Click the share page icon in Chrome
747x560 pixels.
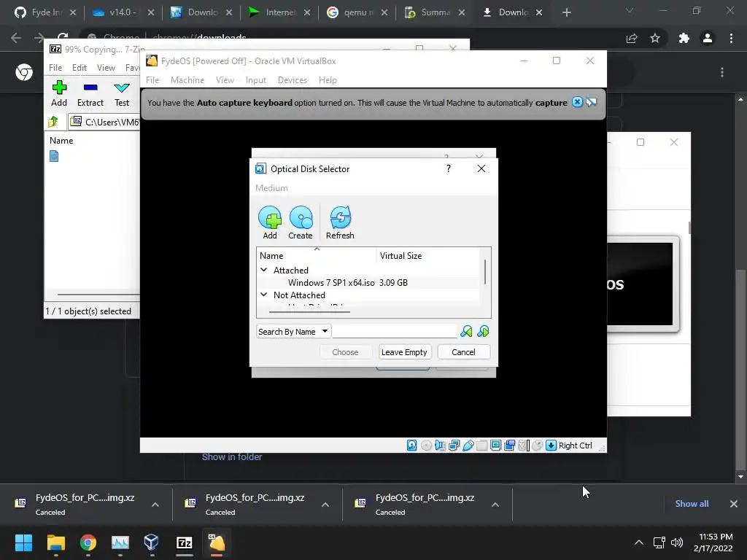tap(632, 38)
